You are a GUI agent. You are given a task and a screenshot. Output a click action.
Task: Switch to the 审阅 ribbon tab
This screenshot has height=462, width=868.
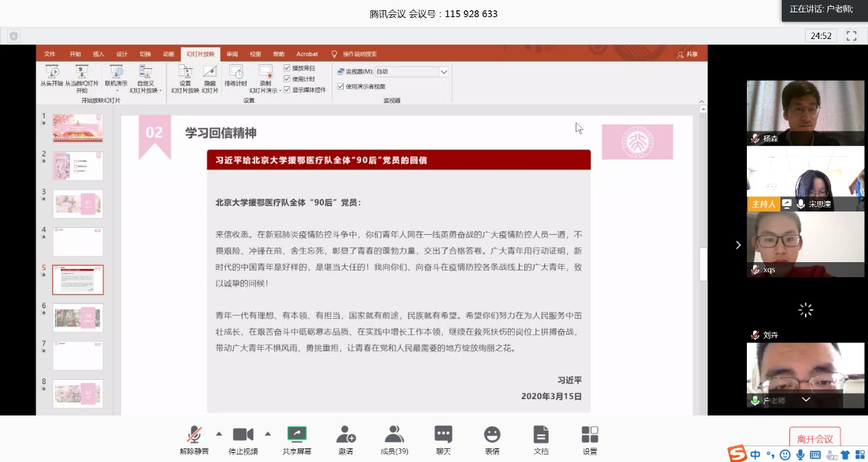[x=232, y=54]
